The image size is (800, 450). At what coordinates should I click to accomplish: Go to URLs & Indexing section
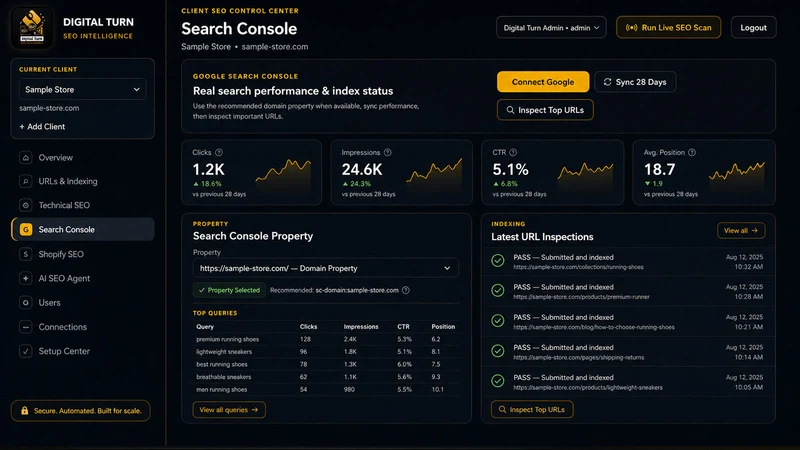coord(83,181)
